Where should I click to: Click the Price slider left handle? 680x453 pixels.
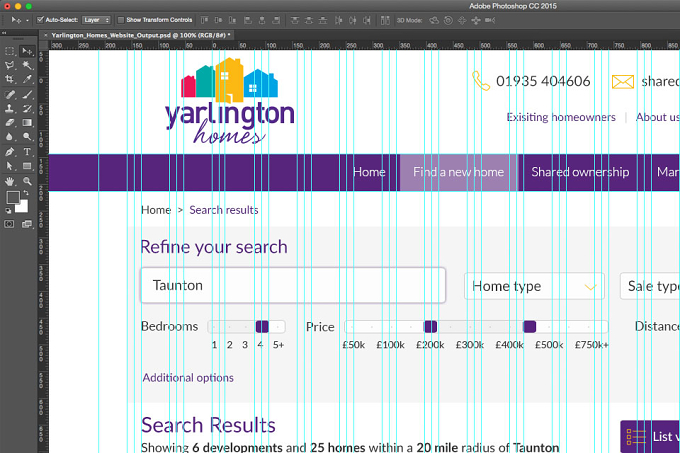tap(430, 326)
